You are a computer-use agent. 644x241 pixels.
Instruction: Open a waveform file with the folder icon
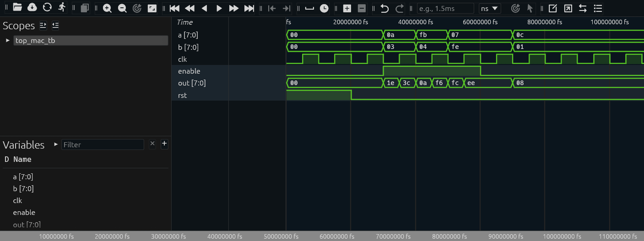point(17,8)
